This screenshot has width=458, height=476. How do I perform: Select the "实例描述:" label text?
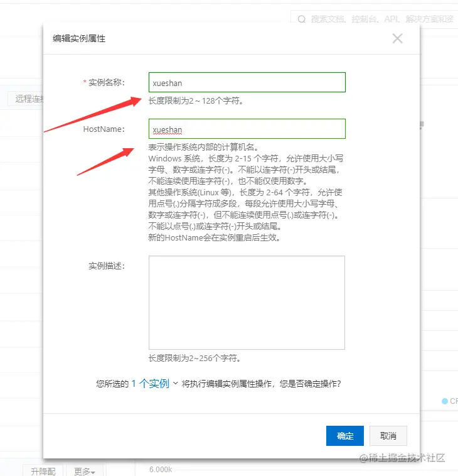point(107,266)
